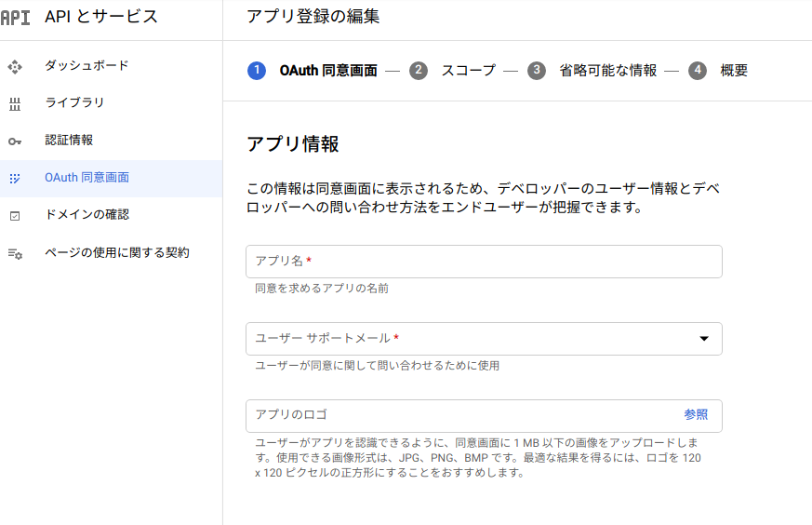
Task: Click the ドメインの確認 checkbox icon
Action: tap(15, 216)
